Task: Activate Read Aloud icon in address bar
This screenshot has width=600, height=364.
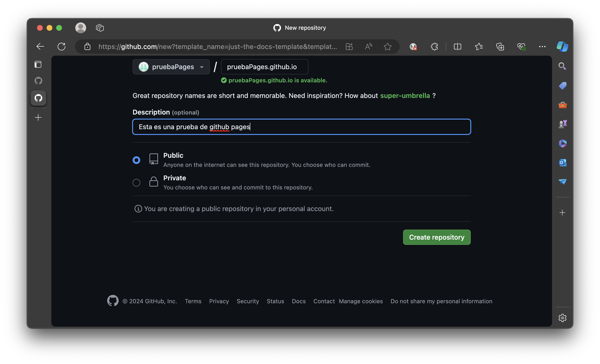Action: click(369, 46)
